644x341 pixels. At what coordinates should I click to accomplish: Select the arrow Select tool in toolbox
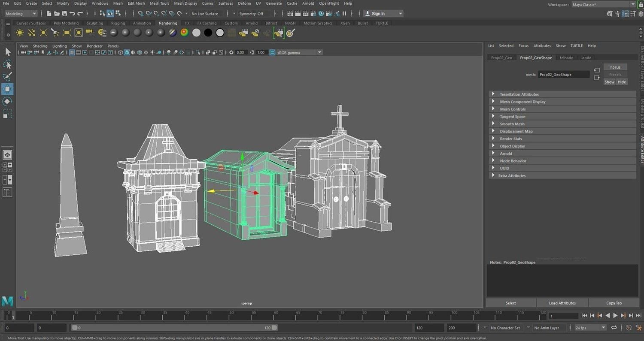point(7,52)
